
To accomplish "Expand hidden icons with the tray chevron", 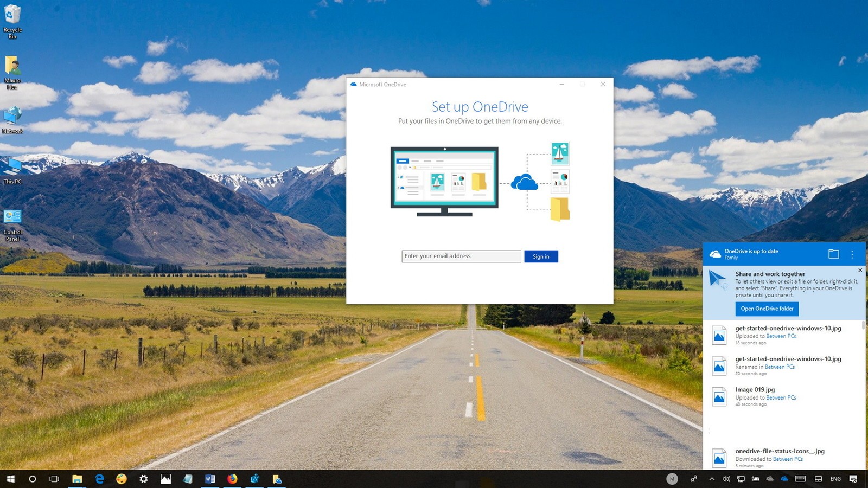I will [711, 479].
